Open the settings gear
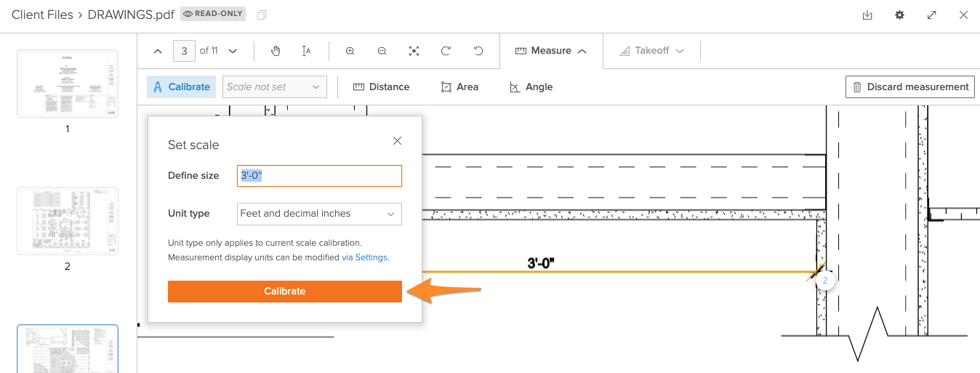This screenshot has width=980, height=373. (x=899, y=15)
